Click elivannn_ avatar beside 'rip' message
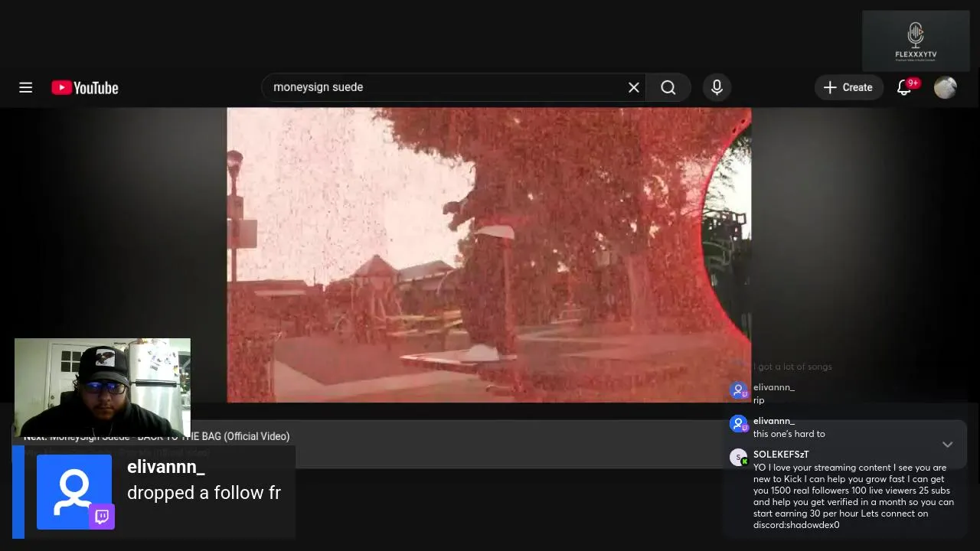This screenshot has width=980, height=551. click(739, 390)
